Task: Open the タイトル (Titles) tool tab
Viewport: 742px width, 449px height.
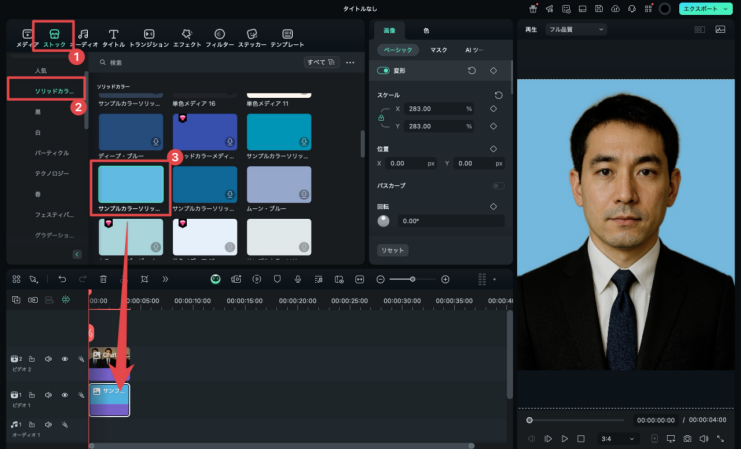Action: (x=113, y=38)
